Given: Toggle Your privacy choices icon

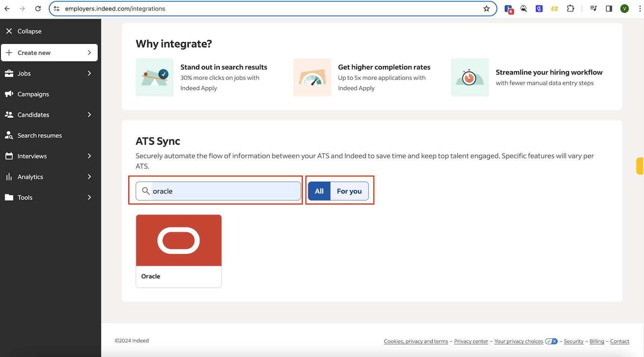Looking at the screenshot, I should [x=551, y=341].
